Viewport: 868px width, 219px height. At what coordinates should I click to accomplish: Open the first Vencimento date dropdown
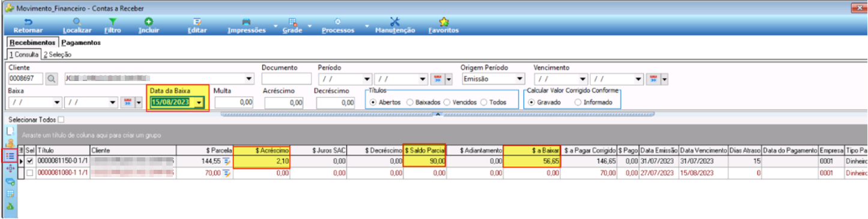(583, 79)
